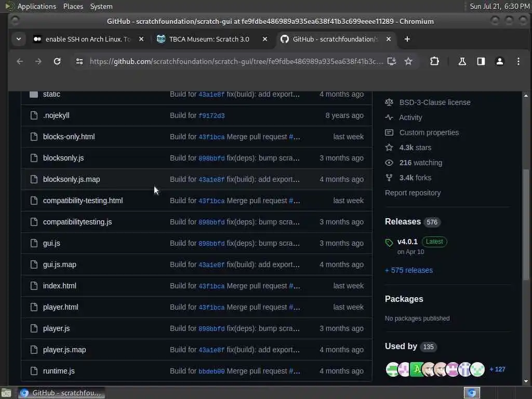The width and height of the screenshot is (532, 399).
Task: Open the static folder
Action: (51, 95)
